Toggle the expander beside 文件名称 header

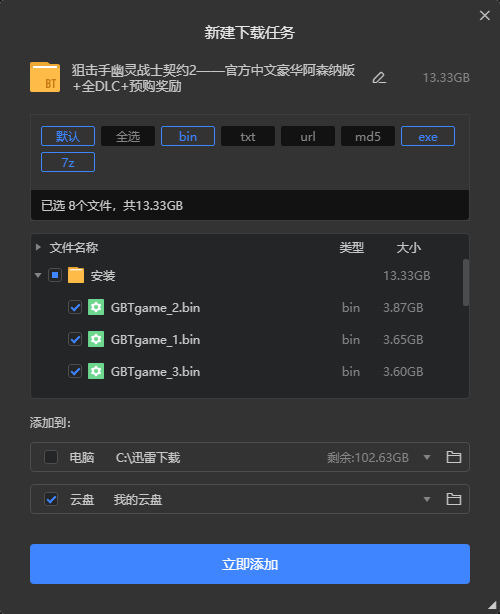(x=38, y=247)
